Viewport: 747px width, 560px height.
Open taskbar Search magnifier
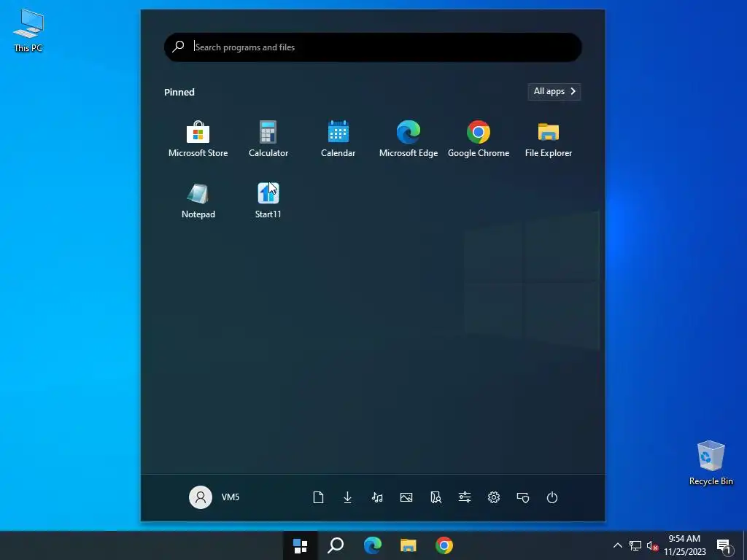(x=336, y=545)
